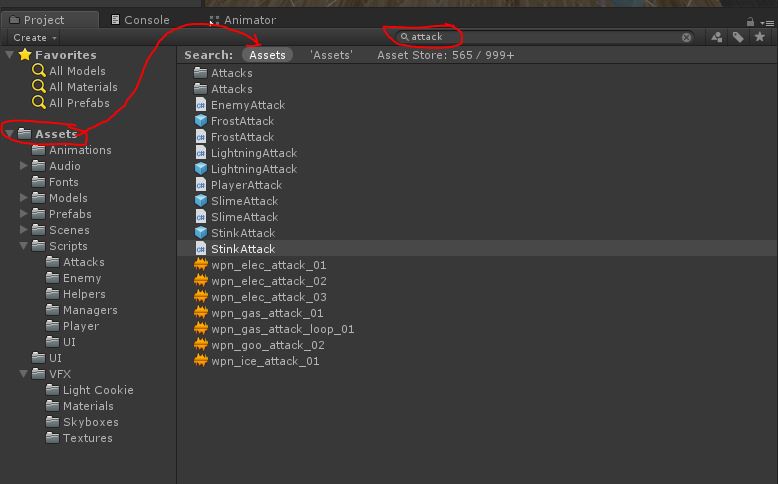This screenshot has height=484, width=778.
Task: Open the Animator tab
Action: (x=242, y=20)
